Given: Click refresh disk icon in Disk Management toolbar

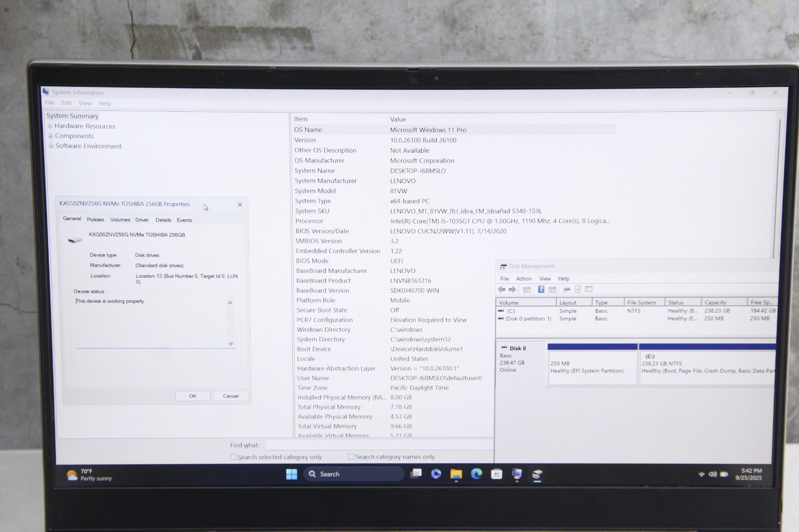Looking at the screenshot, I should pos(566,289).
